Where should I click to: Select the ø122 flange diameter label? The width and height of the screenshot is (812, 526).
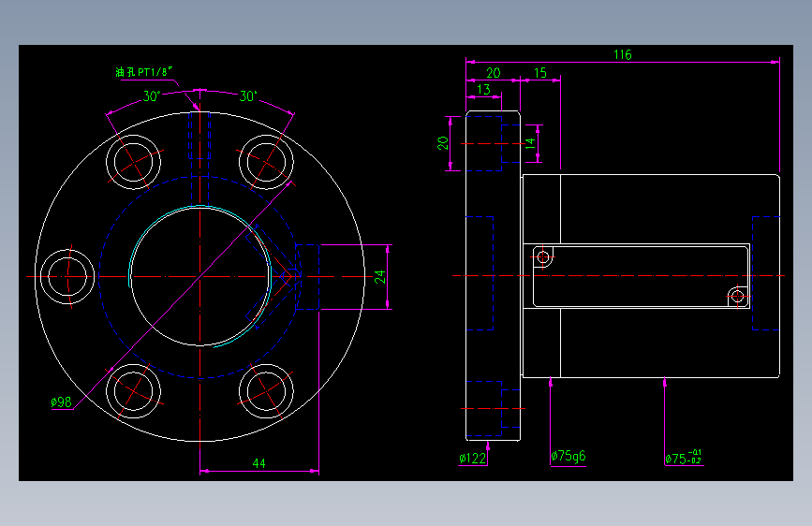tap(472, 459)
